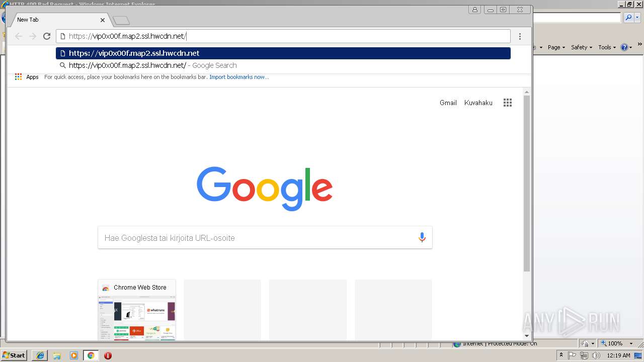Open the network tray icon
The width and height of the screenshot is (644, 362).
(584, 355)
